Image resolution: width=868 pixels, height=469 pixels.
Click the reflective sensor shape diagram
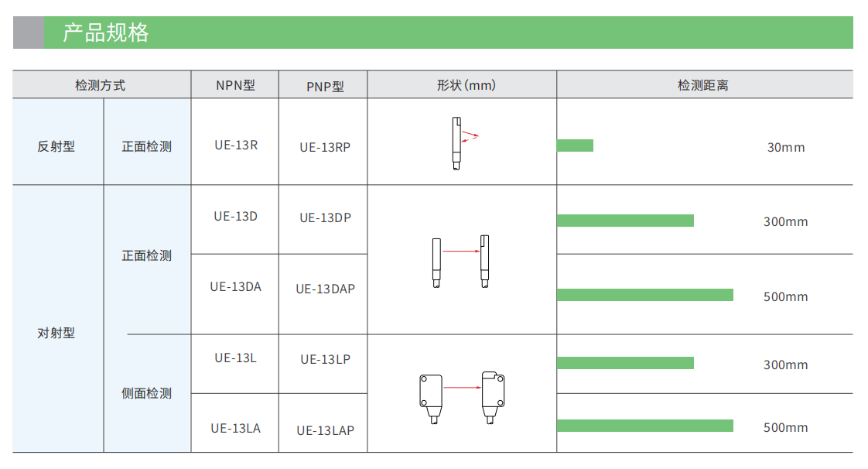[464, 143]
